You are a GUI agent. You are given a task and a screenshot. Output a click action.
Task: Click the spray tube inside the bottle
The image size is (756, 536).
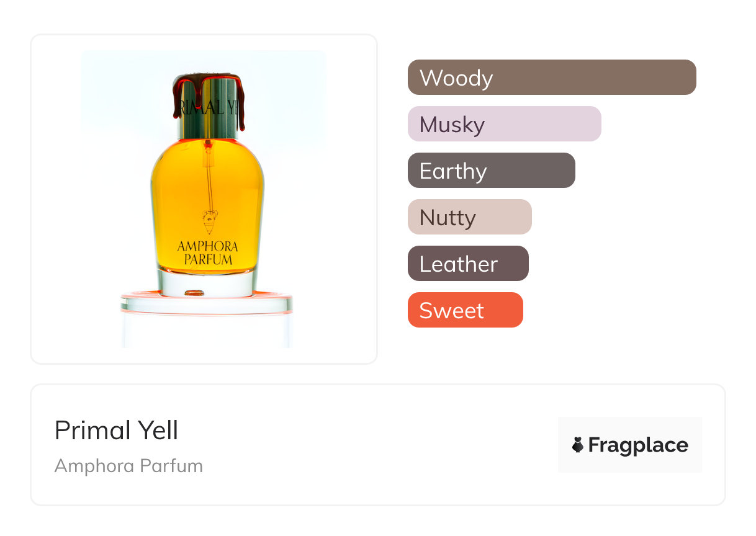point(209,180)
